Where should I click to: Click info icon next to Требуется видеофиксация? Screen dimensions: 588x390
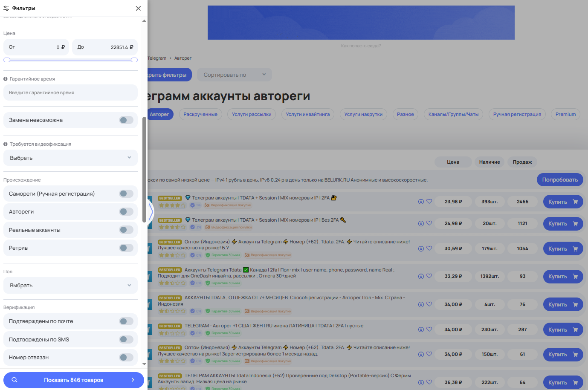6,144
